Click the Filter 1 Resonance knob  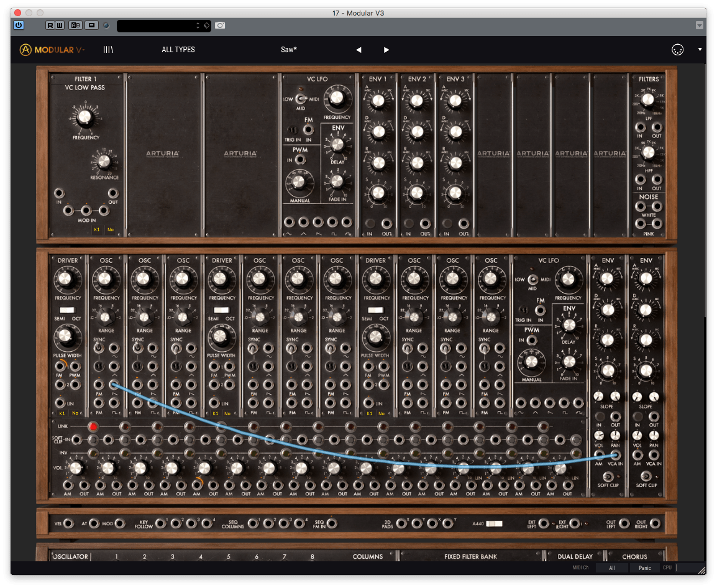point(104,161)
